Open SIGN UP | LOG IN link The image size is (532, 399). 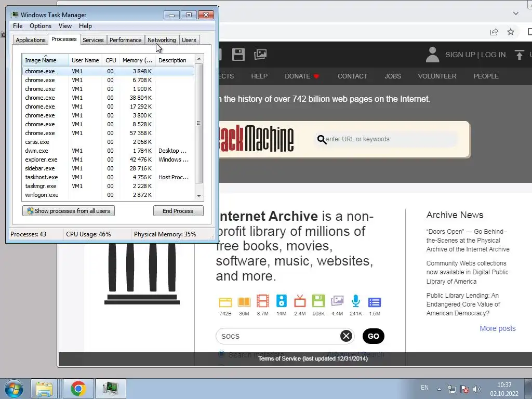click(x=475, y=55)
